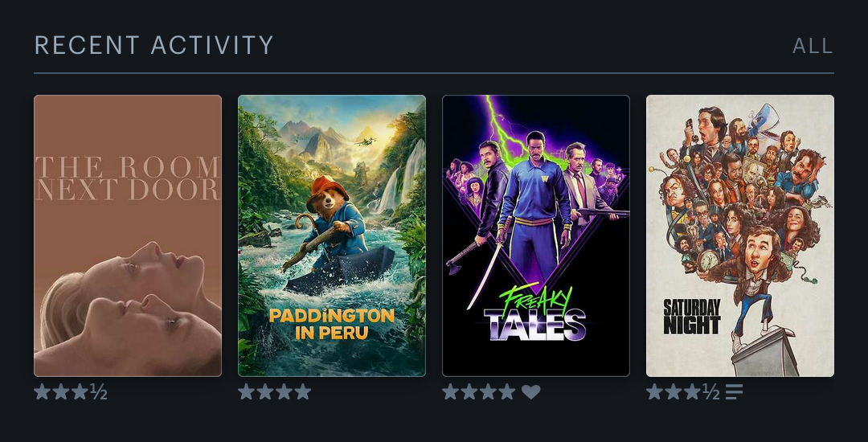Open the Saturday Night poster
Screen dimensions: 868x442
(x=740, y=235)
